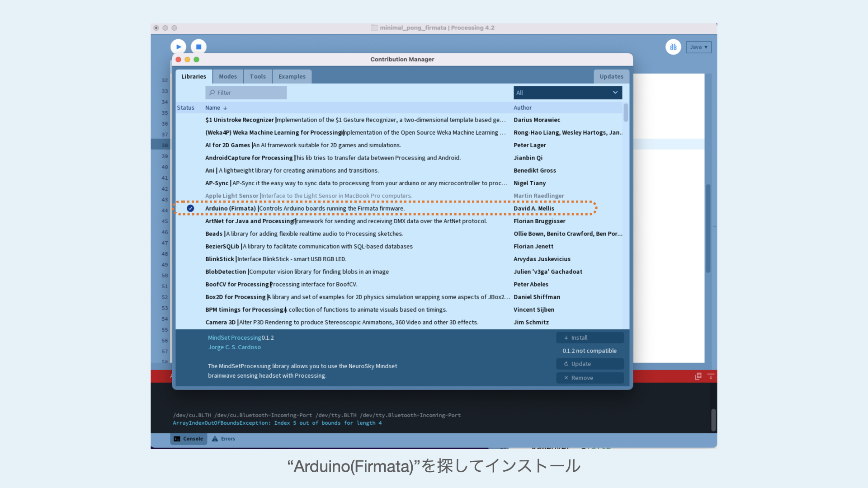Switch to the Modes tab

click(228, 76)
